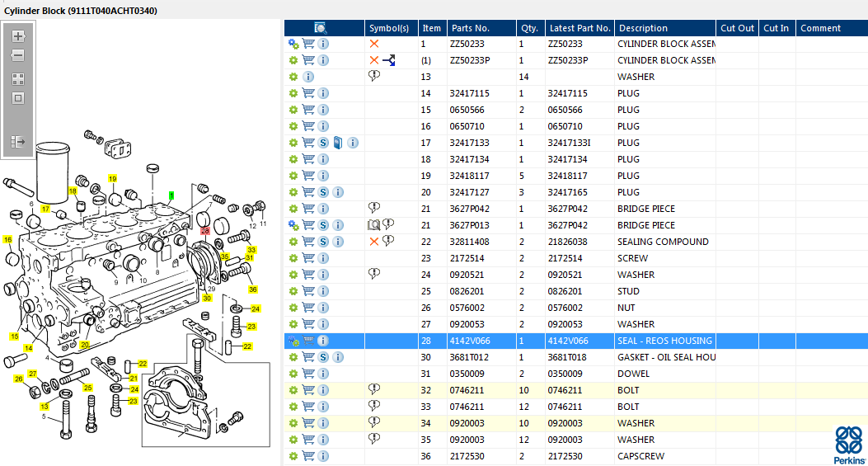Click the S icon on SEALING COMPOUND row
Image resolution: width=868 pixels, height=466 pixels.
click(323, 242)
